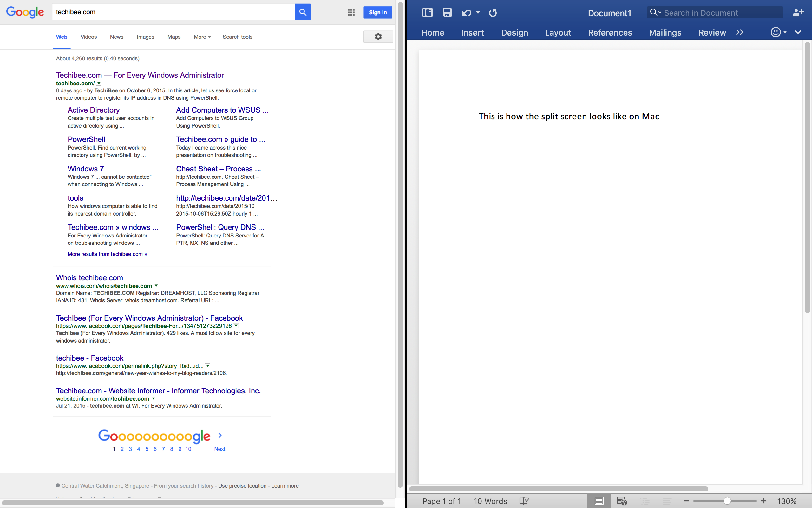Click Page 1 of 1 status indicator
This screenshot has width=812, height=508.
click(442, 501)
